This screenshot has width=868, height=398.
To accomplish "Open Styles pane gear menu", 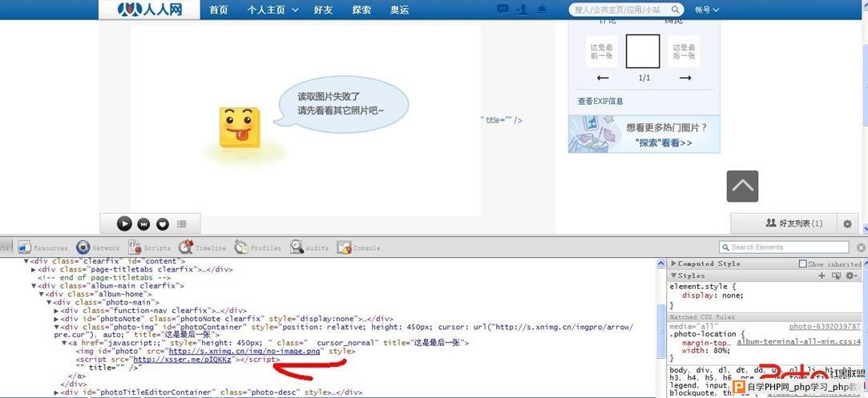I will [851, 275].
